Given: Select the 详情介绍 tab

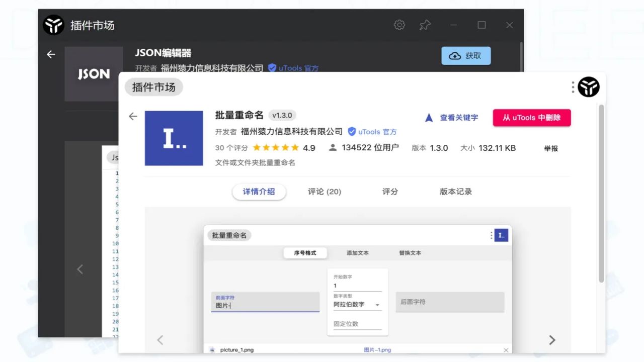Looking at the screenshot, I should pyautogui.click(x=259, y=192).
